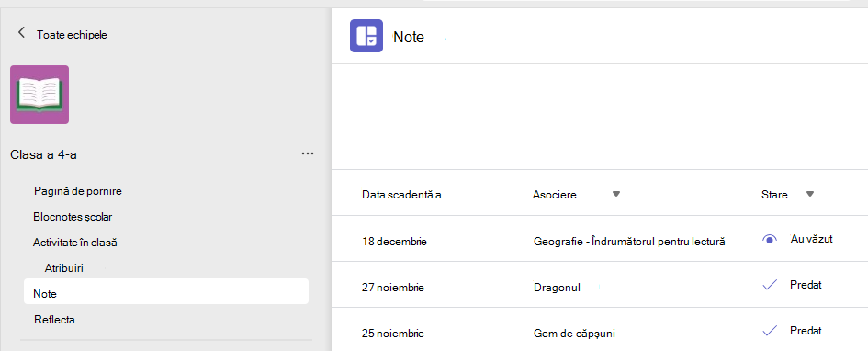Image resolution: width=868 pixels, height=351 pixels.
Task: Click the checkmark icon for Gem de căpșuni
Action: click(770, 331)
